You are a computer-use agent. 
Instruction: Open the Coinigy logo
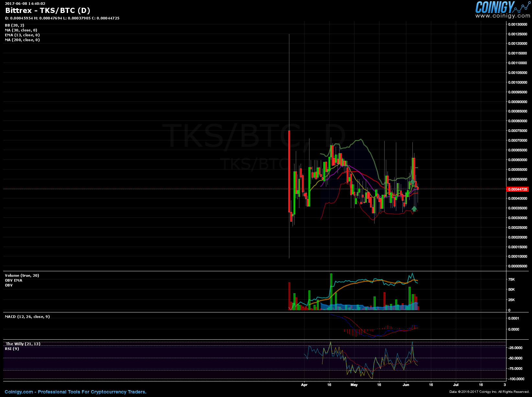pos(502,7)
